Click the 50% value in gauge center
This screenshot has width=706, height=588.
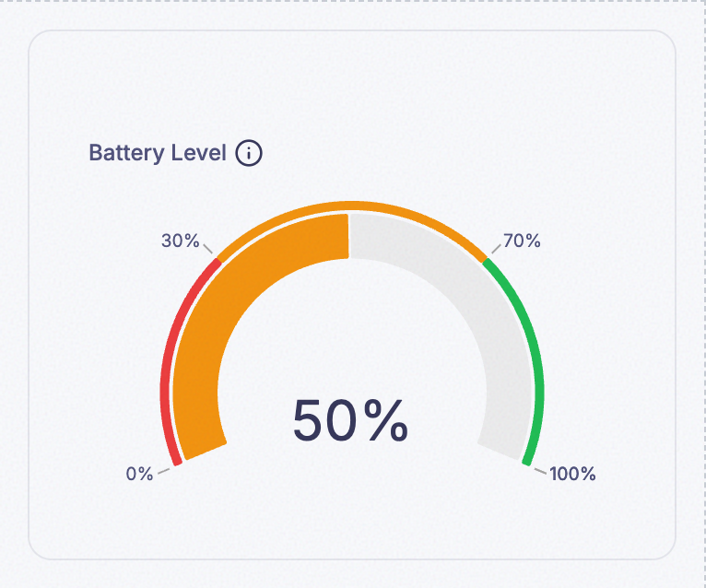[x=350, y=421]
